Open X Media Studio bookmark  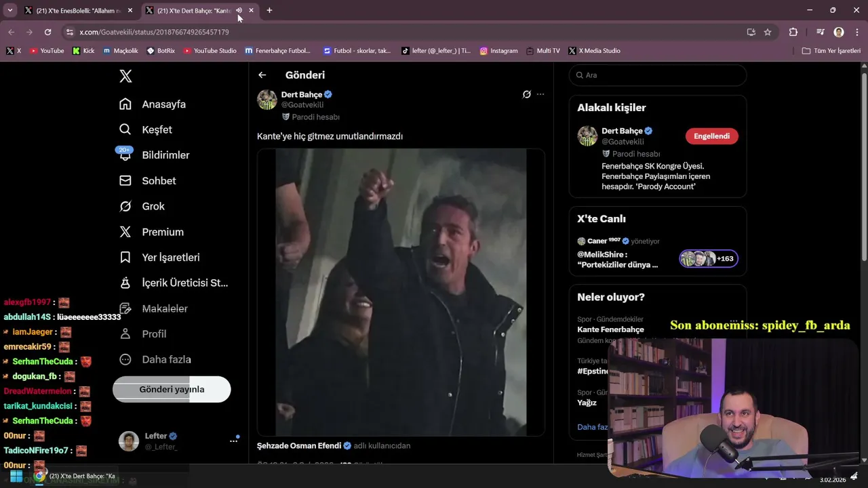(x=595, y=51)
